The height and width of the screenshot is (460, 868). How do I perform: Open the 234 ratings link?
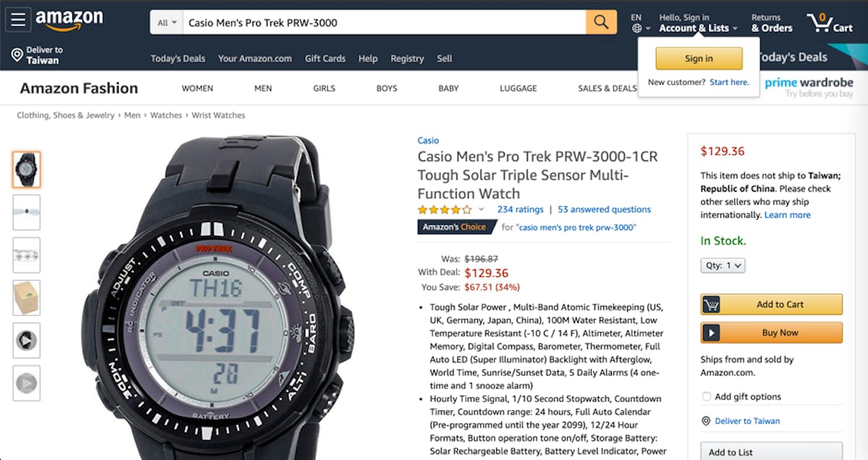520,209
